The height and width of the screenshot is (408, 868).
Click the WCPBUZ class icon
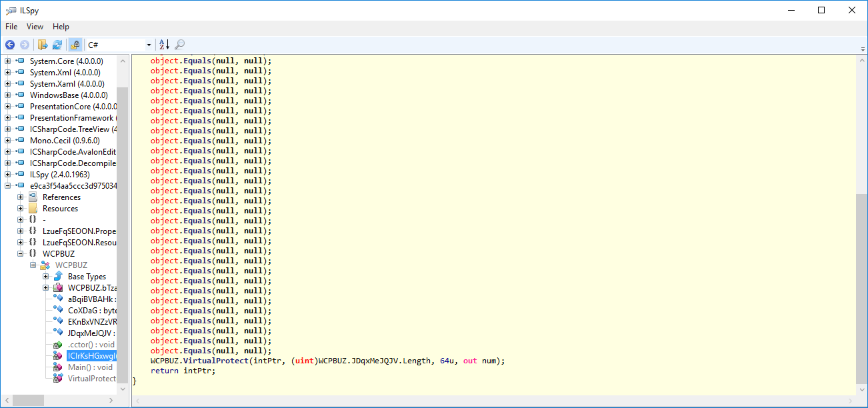[x=45, y=265]
